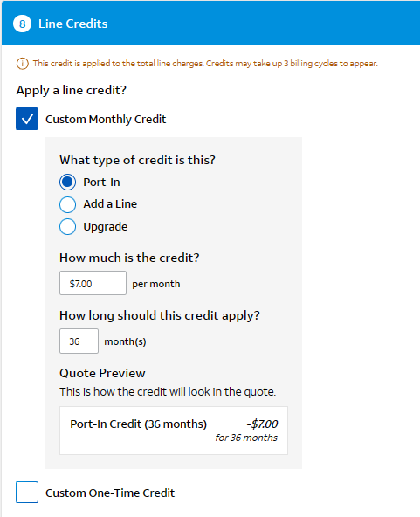Viewport: 420px width, 517px height.
Task: Click the Custom Monthly Credit label
Action: point(106,119)
